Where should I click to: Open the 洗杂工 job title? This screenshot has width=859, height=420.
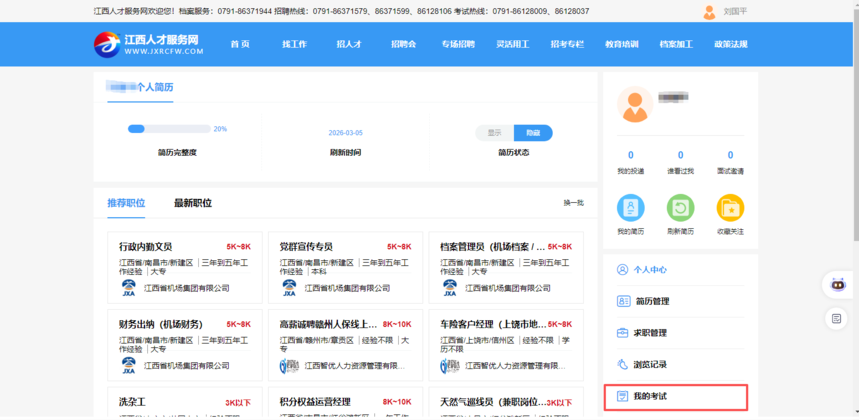(x=132, y=402)
